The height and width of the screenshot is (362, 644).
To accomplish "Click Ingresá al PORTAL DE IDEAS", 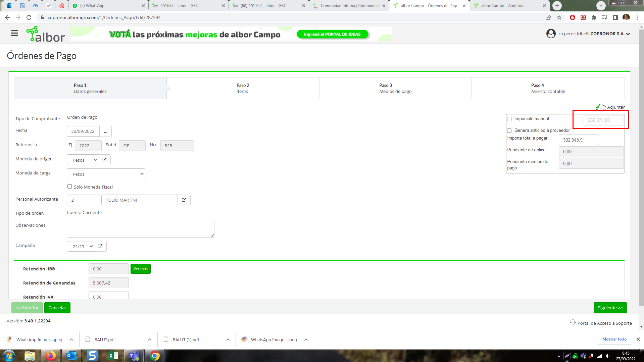I will 332,34.
